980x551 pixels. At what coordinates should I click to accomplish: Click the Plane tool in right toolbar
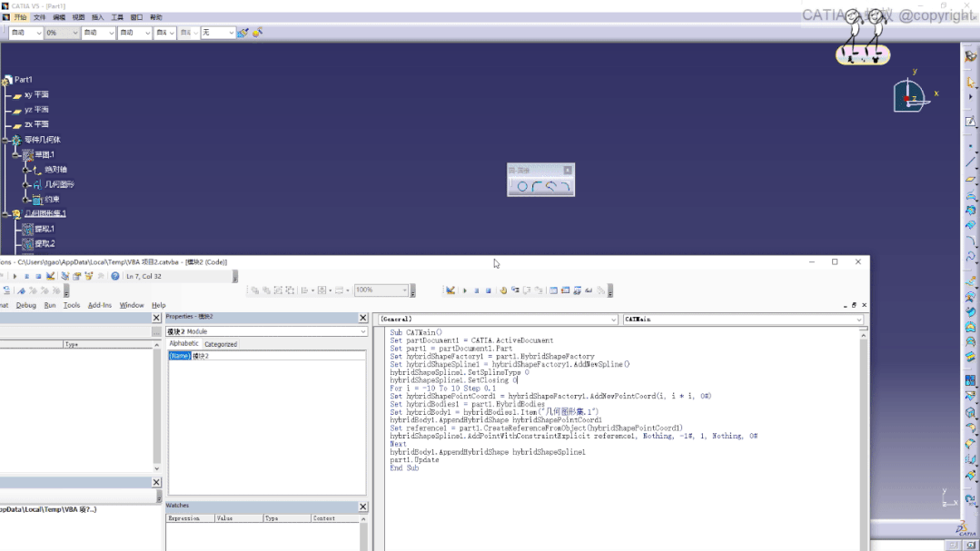click(x=970, y=180)
